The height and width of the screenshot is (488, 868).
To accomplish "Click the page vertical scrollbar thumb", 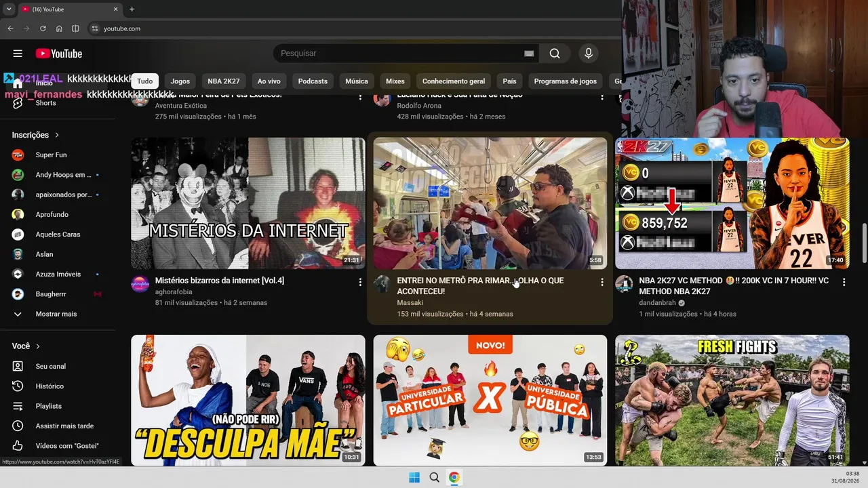I will pyautogui.click(x=864, y=242).
